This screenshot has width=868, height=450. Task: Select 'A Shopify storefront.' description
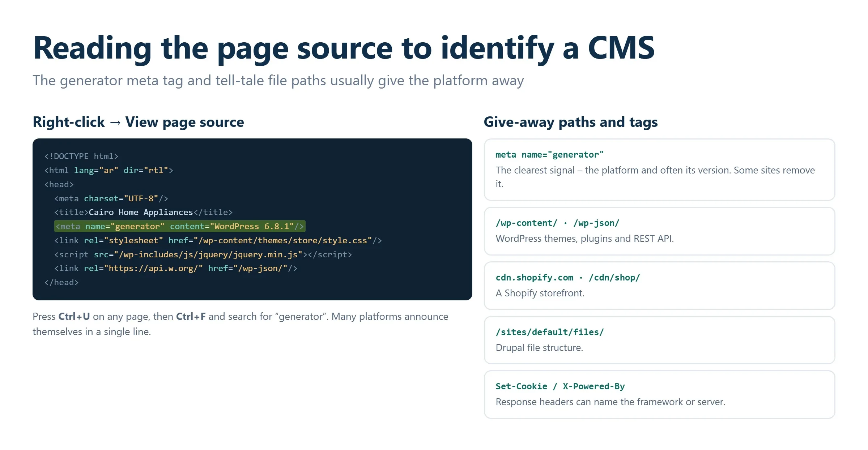(540, 293)
